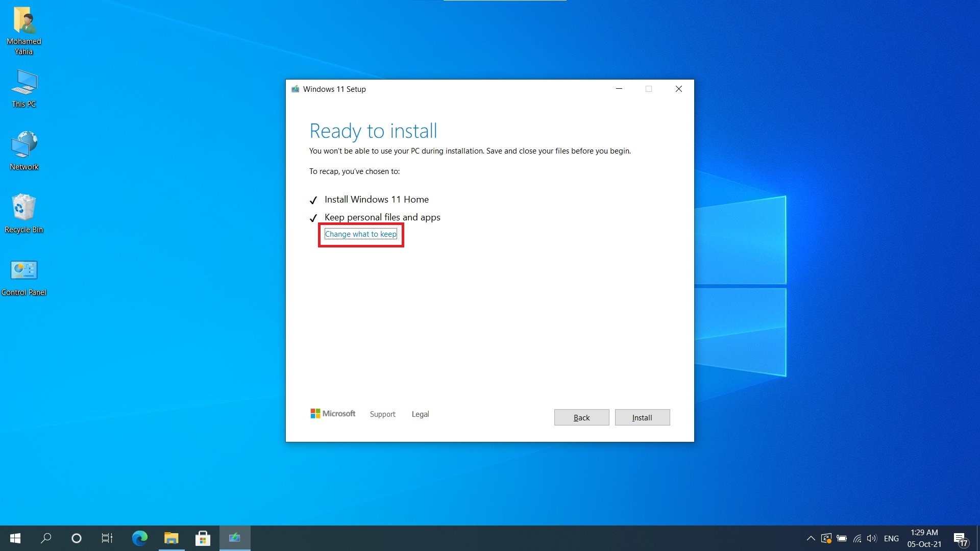980x551 pixels.
Task: Open the Legal link
Action: click(420, 414)
